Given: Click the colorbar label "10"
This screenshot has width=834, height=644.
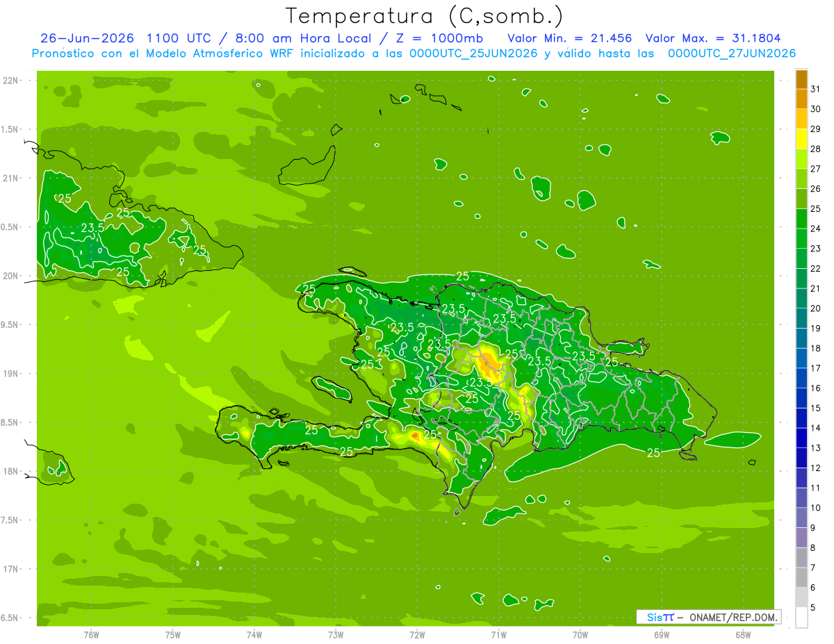Looking at the screenshot, I should click(815, 508).
